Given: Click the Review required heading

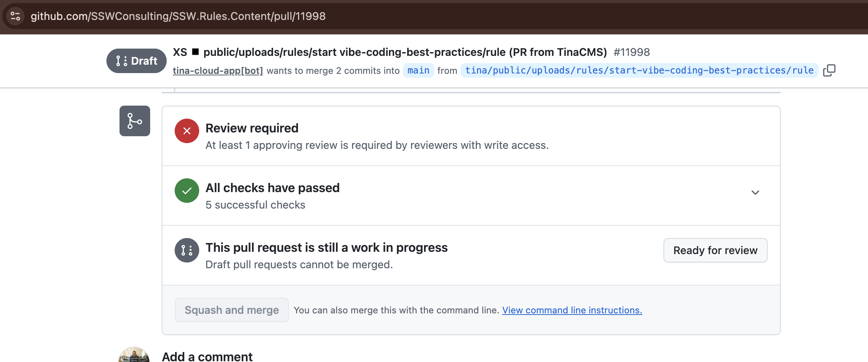Looking at the screenshot, I should point(252,128).
